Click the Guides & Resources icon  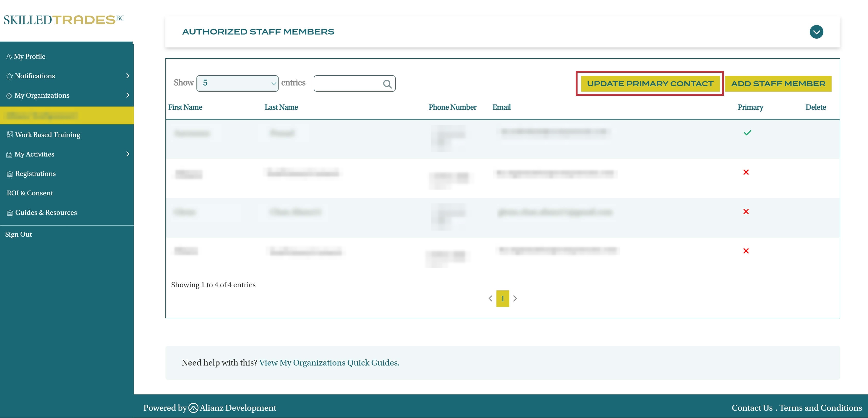[x=9, y=213]
